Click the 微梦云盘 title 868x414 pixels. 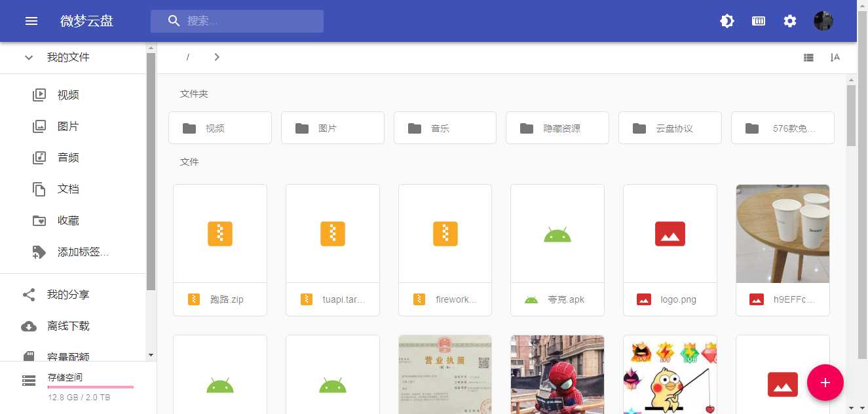tap(86, 21)
